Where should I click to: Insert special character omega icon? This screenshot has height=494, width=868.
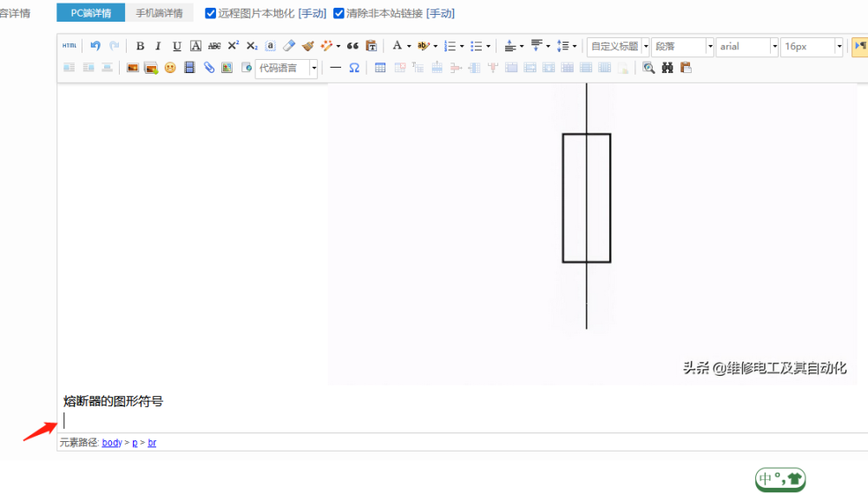coord(354,68)
